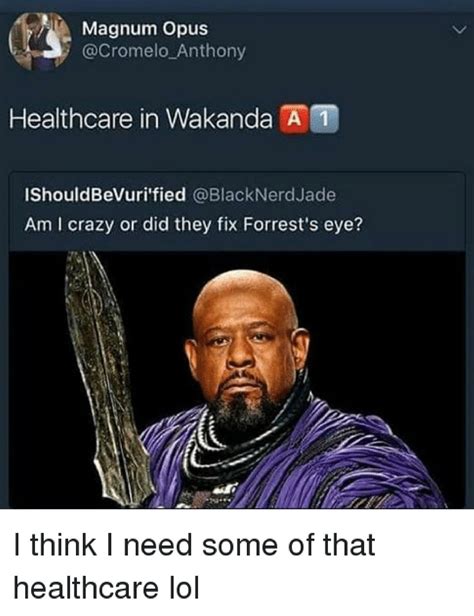The width and height of the screenshot is (474, 616).
Task: Open the Magnum Opus profile avatar
Action: pyautogui.click(x=40, y=41)
